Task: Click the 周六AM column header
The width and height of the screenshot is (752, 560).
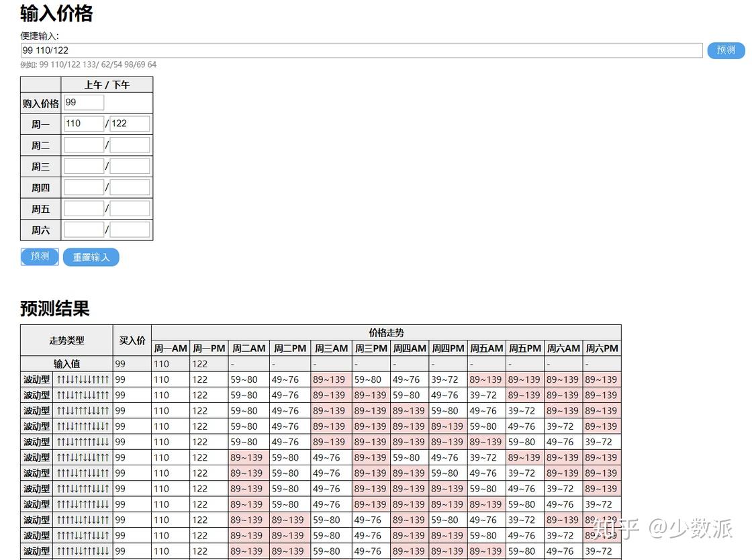Action: [563, 348]
